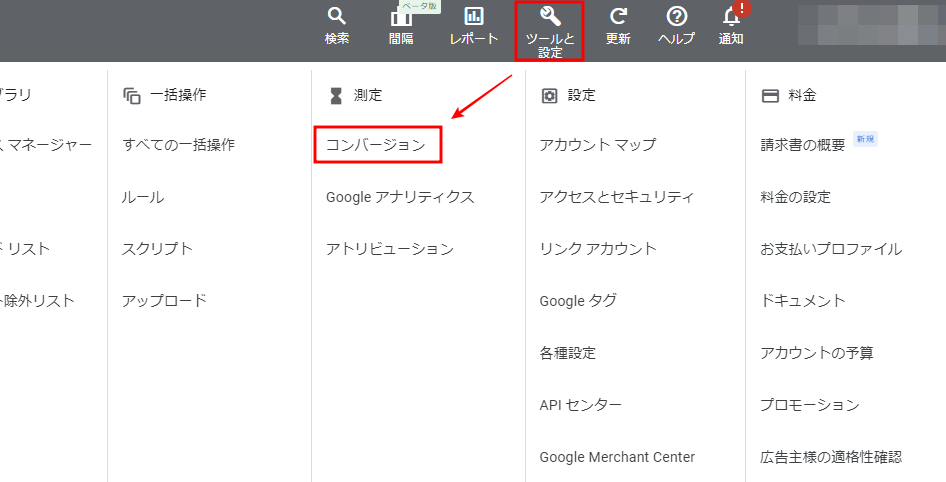
Task: Go to ルール in bulk actions
Action: [143, 197]
